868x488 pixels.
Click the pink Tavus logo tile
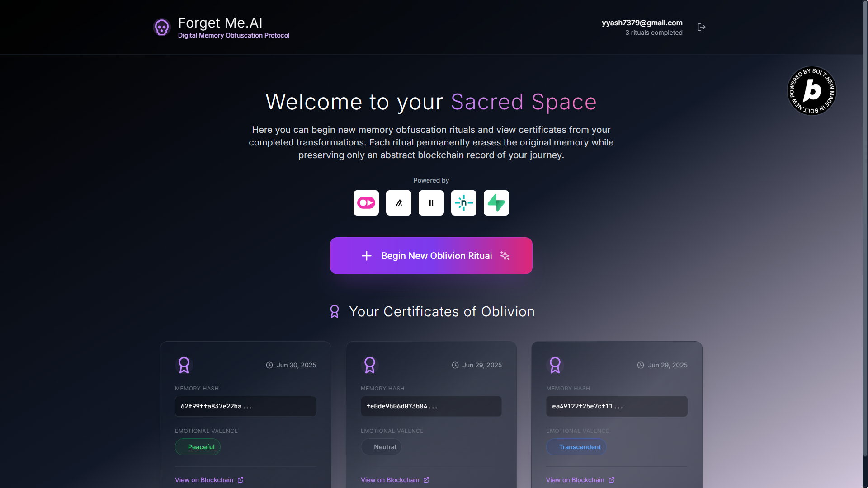pos(366,203)
